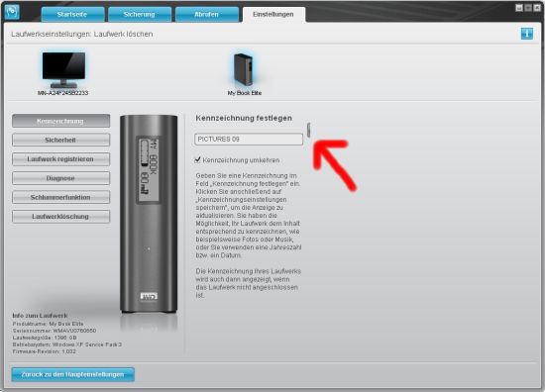Image resolution: width=545 pixels, height=392 pixels.
Task: Switch to the Sicherung tab
Action: pos(139,15)
